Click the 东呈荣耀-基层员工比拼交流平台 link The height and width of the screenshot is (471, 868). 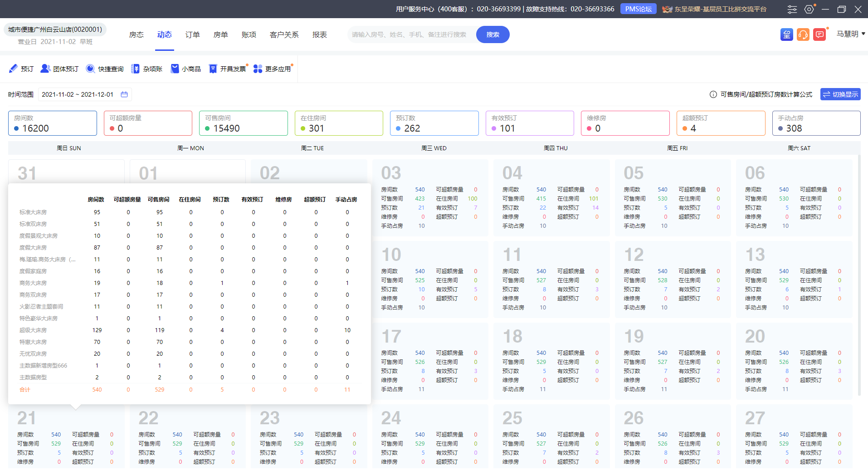(x=720, y=9)
